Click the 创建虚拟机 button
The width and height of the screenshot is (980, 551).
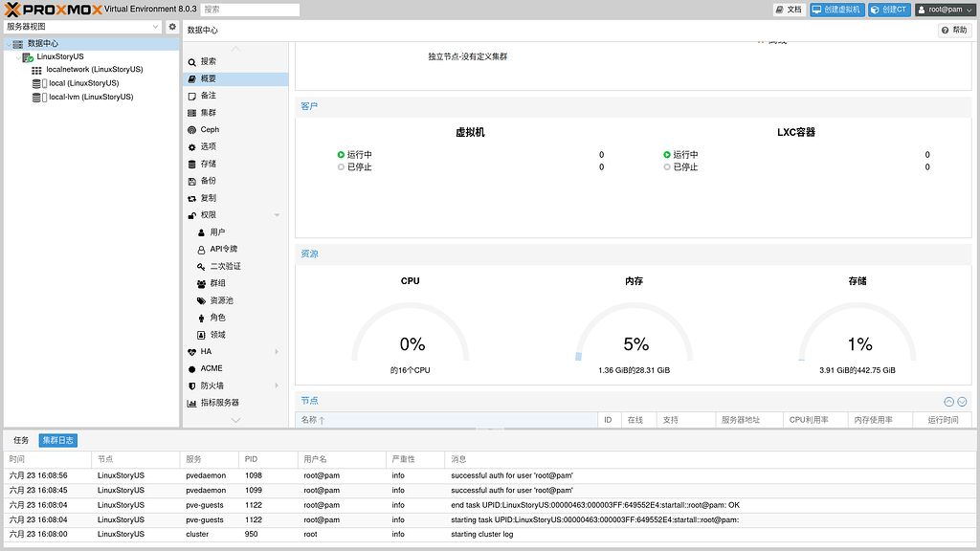[x=836, y=10]
